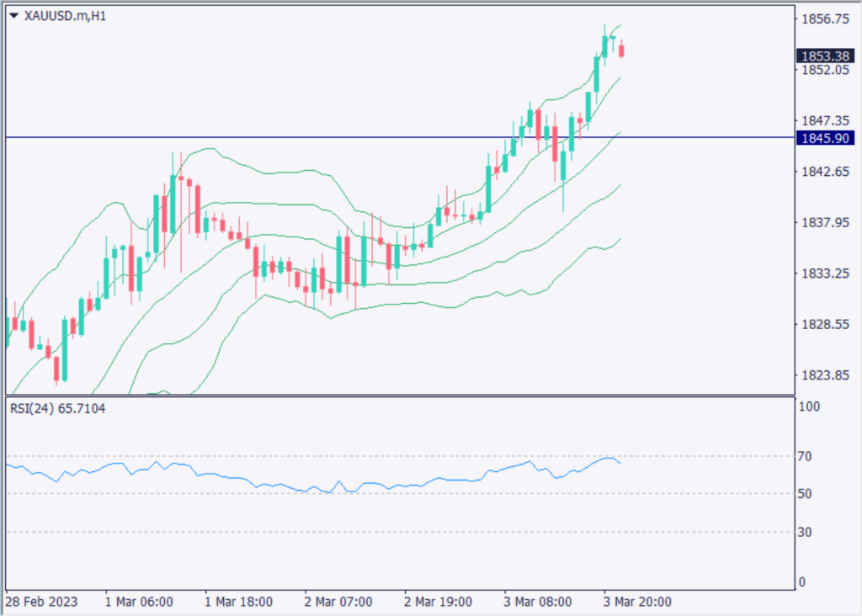Click the 2 Mar 07:00 time label
The image size is (862, 616).
click(x=338, y=603)
